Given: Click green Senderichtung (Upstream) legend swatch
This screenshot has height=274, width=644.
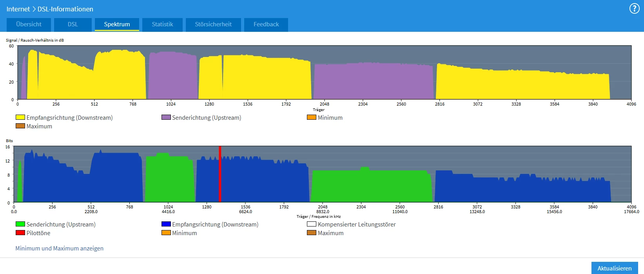Looking at the screenshot, I should (20, 224).
